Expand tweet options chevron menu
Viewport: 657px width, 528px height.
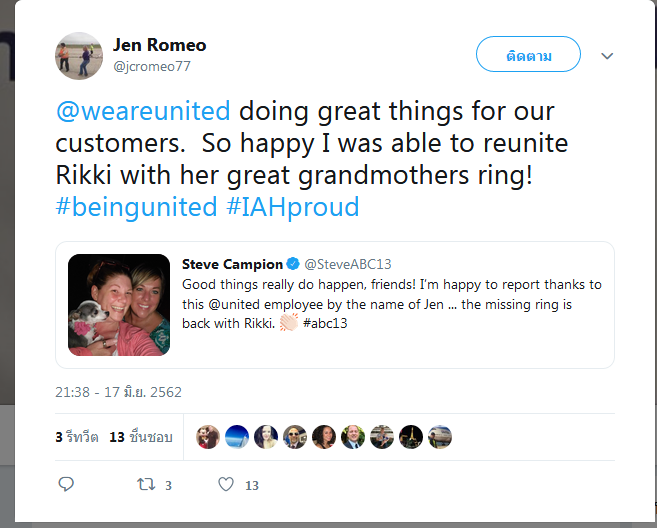click(x=607, y=56)
